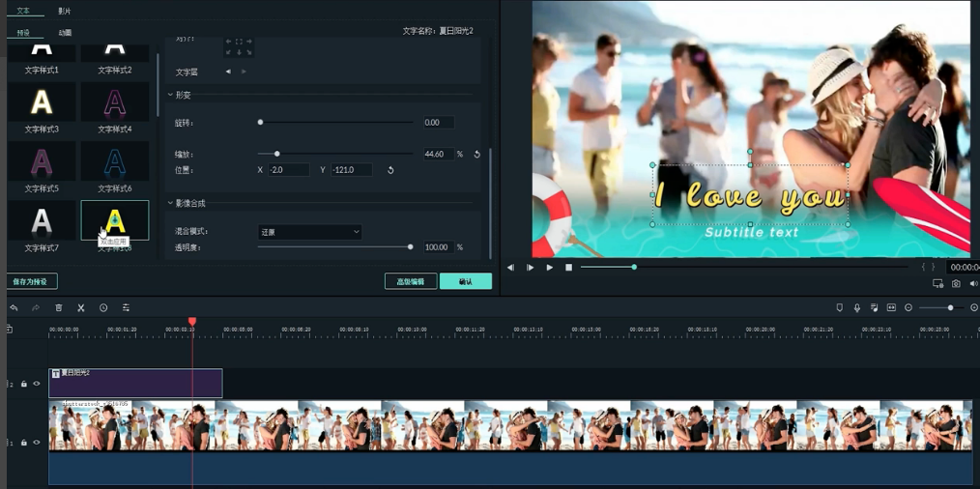Image resolution: width=980 pixels, height=489 pixels.
Task: Collapse the 影像合成 compositing section
Action: click(171, 203)
